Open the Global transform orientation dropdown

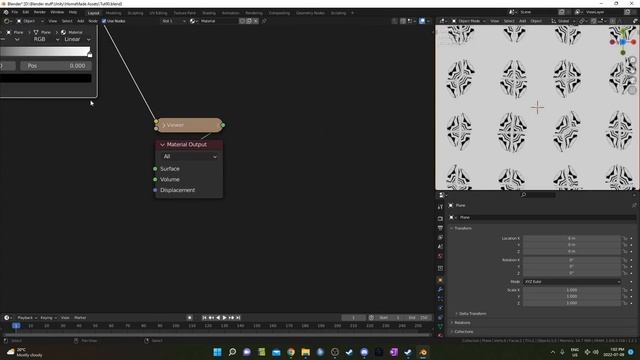point(562,21)
